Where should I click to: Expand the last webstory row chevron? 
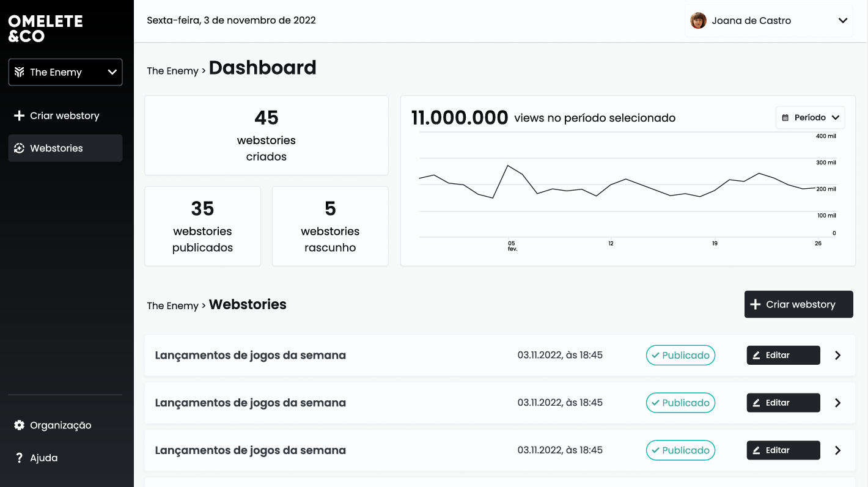[838, 450]
